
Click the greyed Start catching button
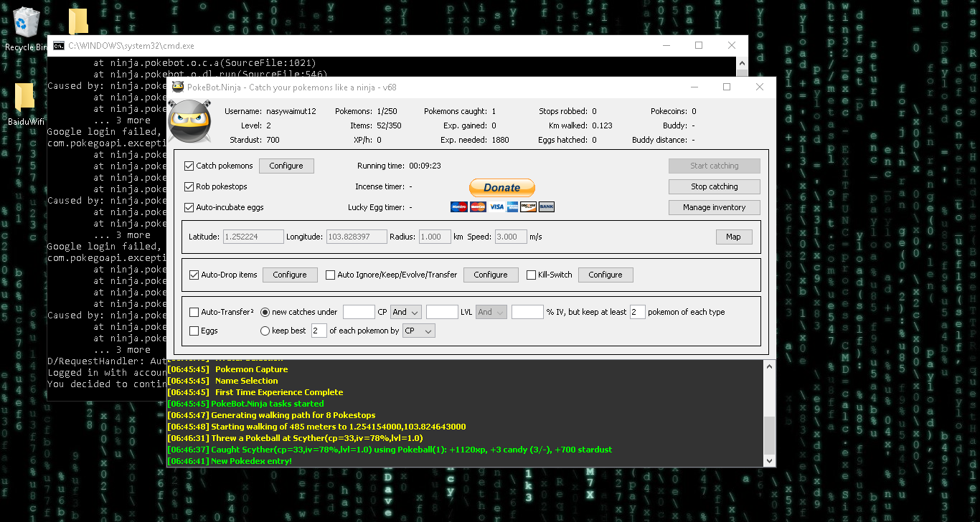[714, 166]
